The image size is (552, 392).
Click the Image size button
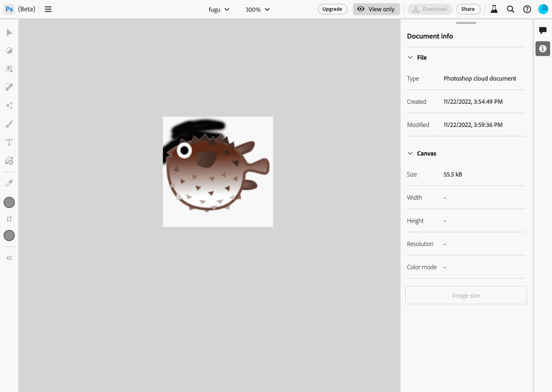[466, 295]
